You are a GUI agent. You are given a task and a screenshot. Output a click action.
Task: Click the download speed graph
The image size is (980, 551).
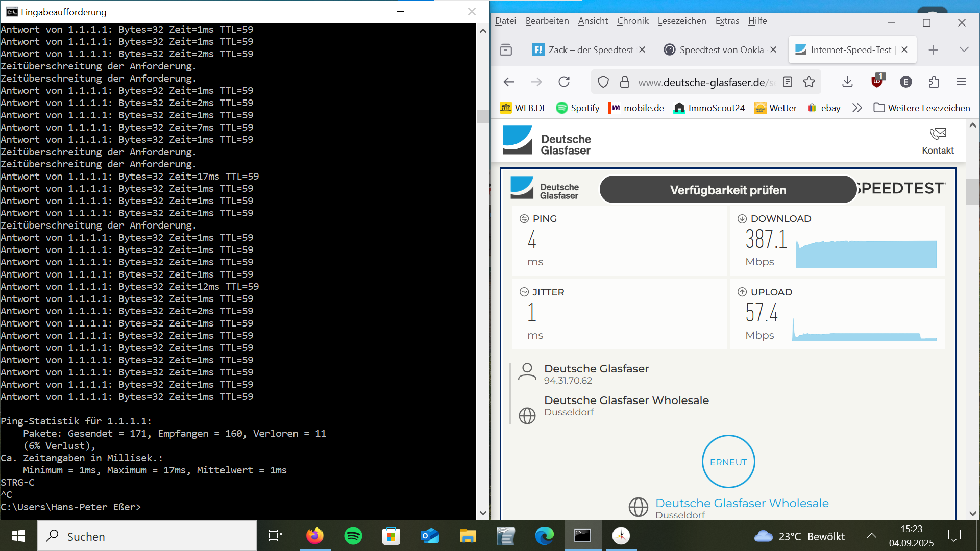pyautogui.click(x=866, y=254)
